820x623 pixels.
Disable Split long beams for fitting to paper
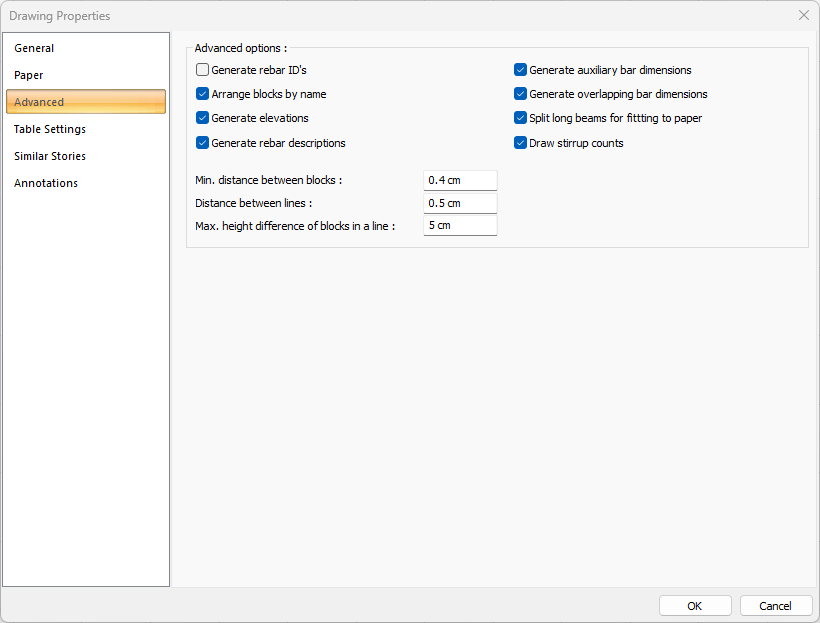tap(520, 118)
